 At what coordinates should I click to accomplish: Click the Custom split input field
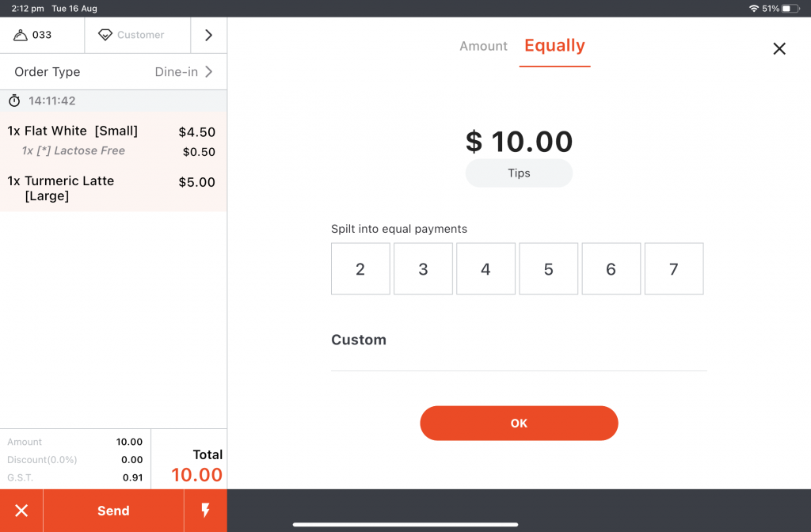click(x=519, y=356)
